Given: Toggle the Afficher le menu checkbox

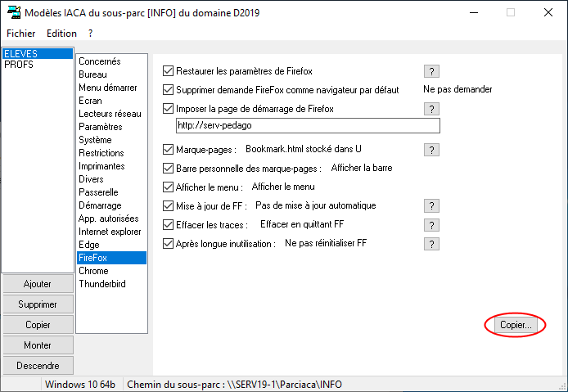Looking at the screenshot, I should coord(168,187).
